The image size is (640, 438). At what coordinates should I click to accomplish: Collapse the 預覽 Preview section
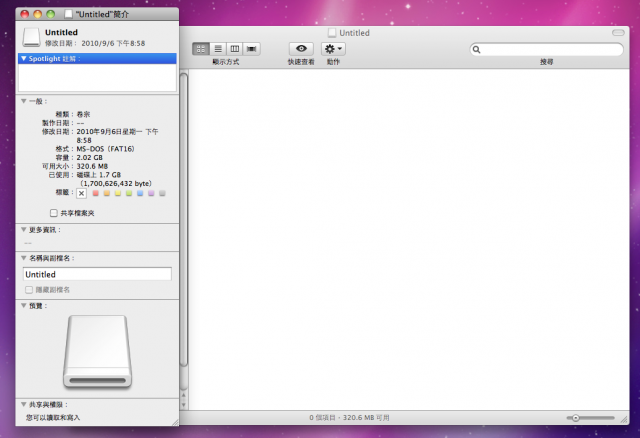tap(24, 305)
